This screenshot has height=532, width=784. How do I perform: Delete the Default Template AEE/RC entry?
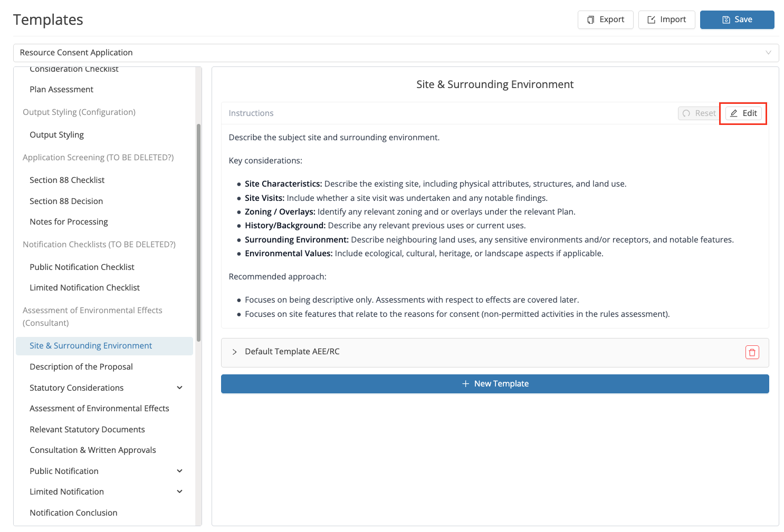752,352
